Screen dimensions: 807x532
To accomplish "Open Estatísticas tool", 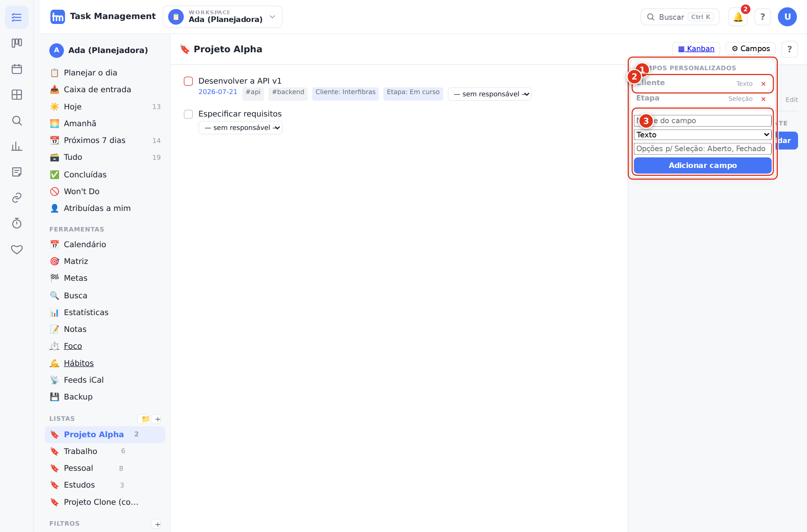I will (105, 312).
